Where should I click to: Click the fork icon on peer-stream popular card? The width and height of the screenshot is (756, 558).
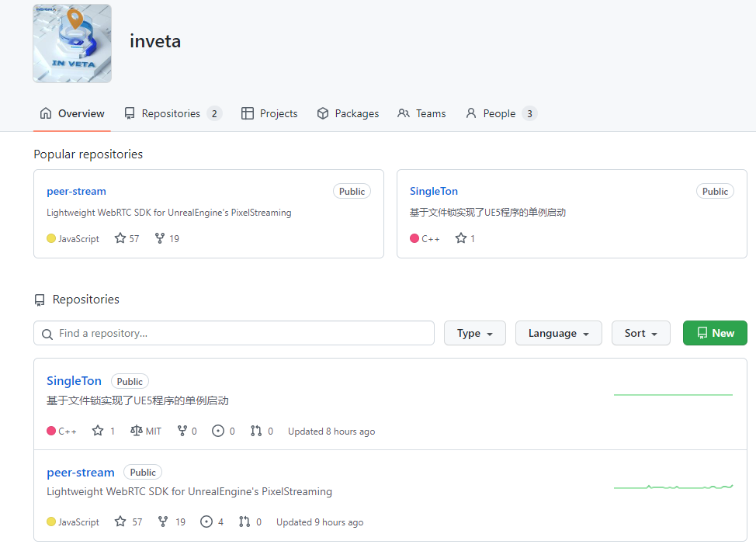tap(160, 238)
